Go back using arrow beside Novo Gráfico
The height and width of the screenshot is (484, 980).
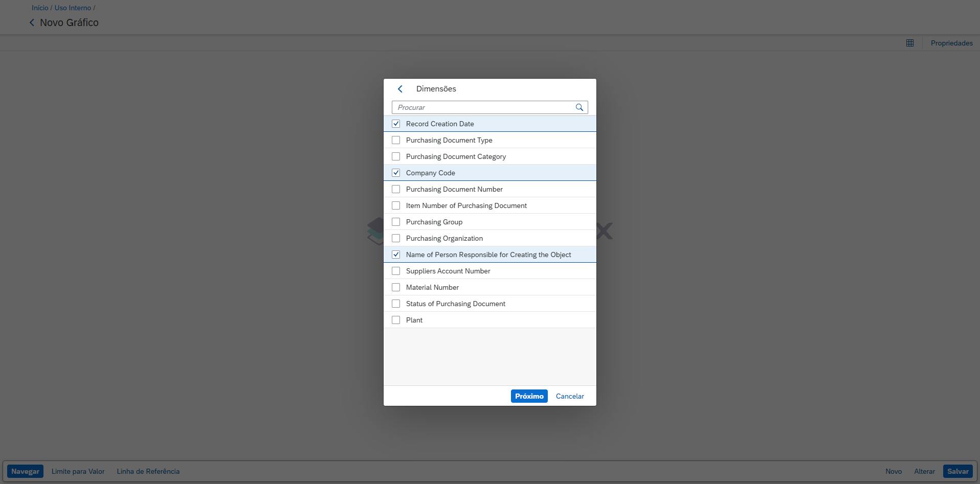(x=32, y=22)
